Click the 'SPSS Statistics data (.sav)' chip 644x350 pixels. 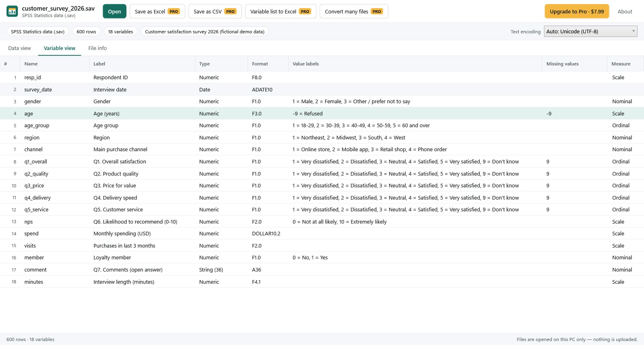point(38,32)
